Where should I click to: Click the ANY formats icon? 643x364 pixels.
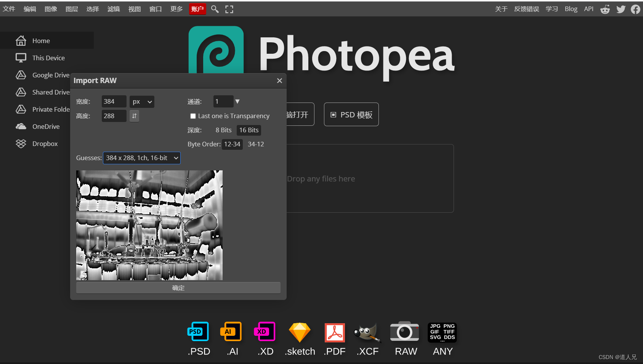click(442, 332)
